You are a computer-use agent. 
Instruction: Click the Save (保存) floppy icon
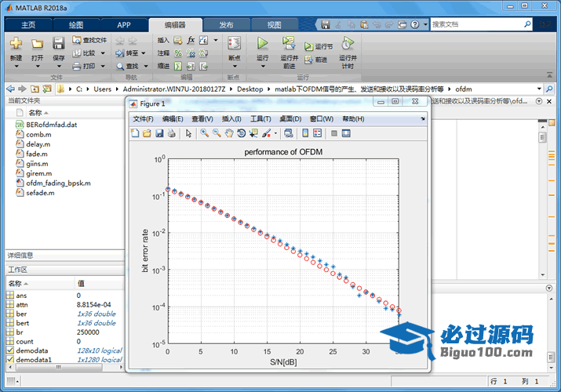[58, 43]
